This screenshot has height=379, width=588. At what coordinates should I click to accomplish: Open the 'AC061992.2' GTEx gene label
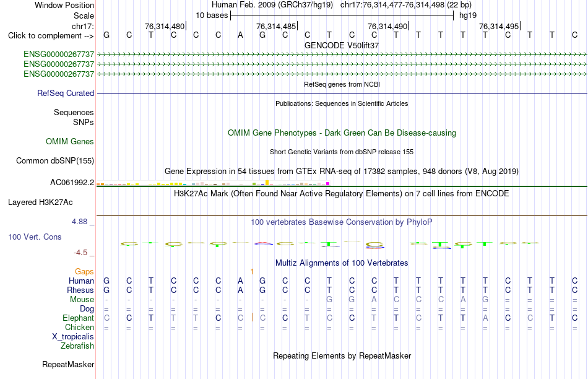click(x=72, y=182)
